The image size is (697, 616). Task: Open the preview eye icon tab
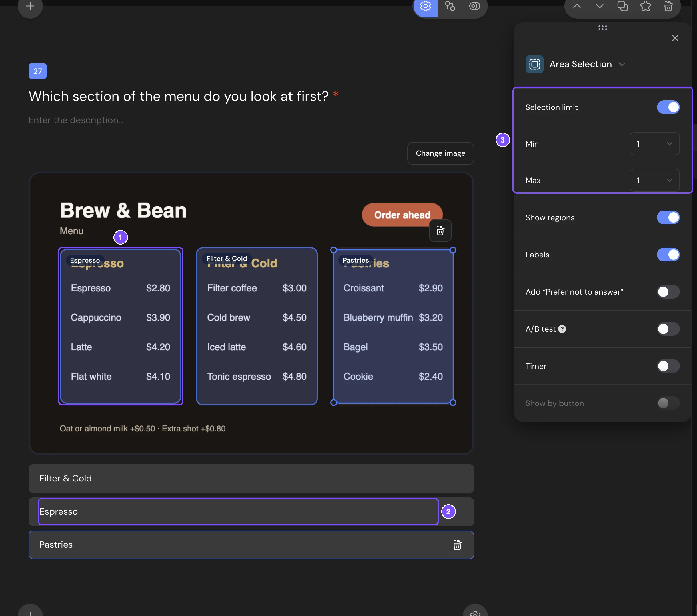(x=474, y=6)
